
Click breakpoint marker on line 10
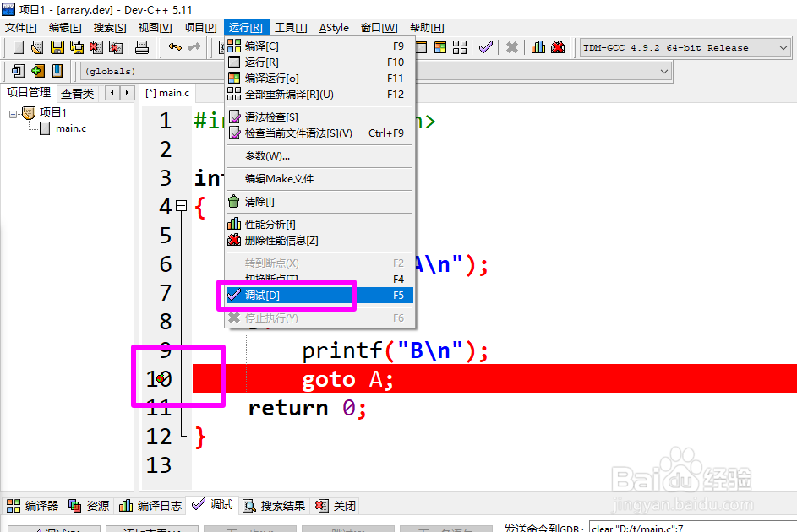tap(161, 378)
